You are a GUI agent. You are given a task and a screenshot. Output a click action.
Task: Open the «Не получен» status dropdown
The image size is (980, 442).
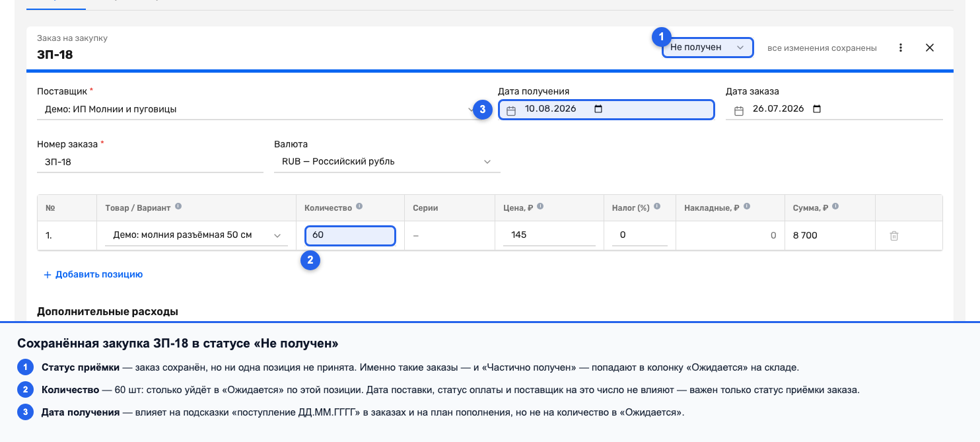coord(708,48)
